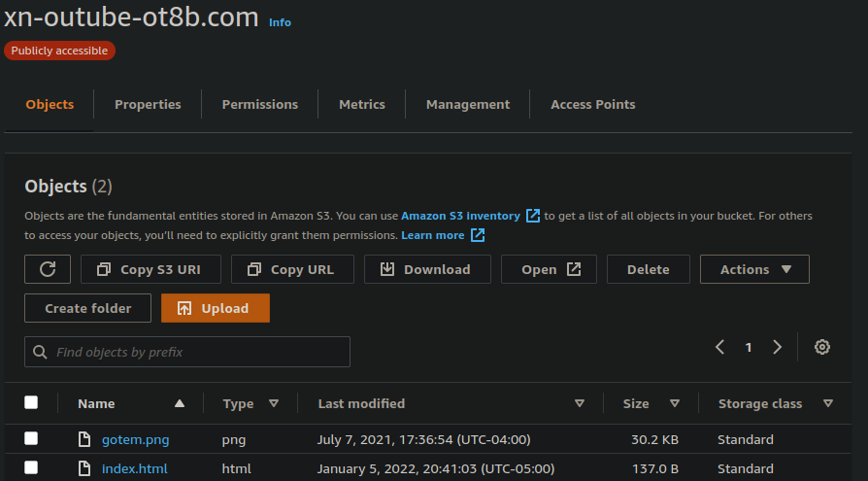The height and width of the screenshot is (481, 868).
Task: Click the file icon next to index.html
Action: pos(84,468)
